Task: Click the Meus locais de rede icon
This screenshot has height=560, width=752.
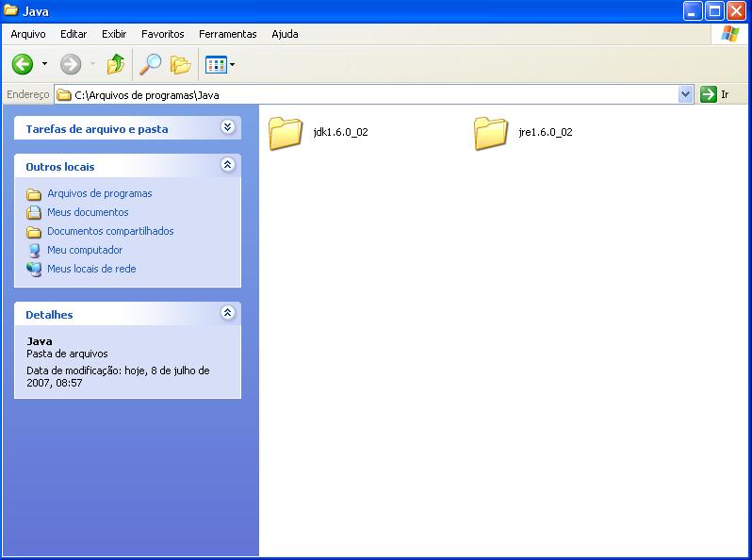Action: pos(34,270)
